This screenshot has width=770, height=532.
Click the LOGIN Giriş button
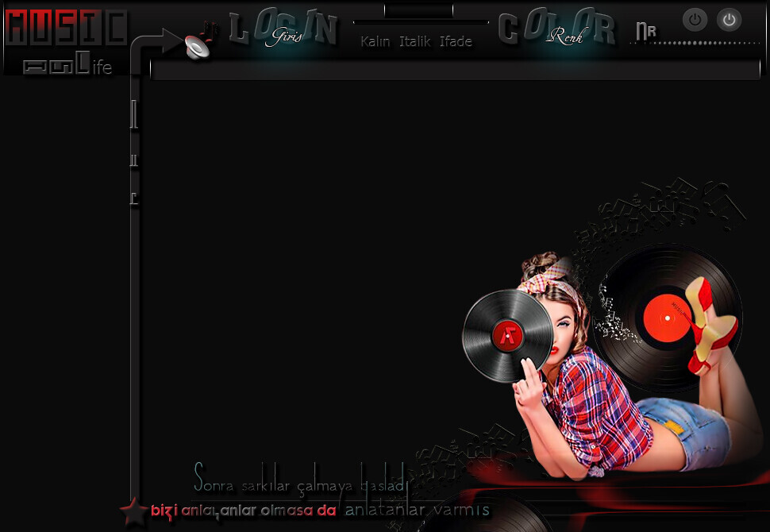point(284,30)
